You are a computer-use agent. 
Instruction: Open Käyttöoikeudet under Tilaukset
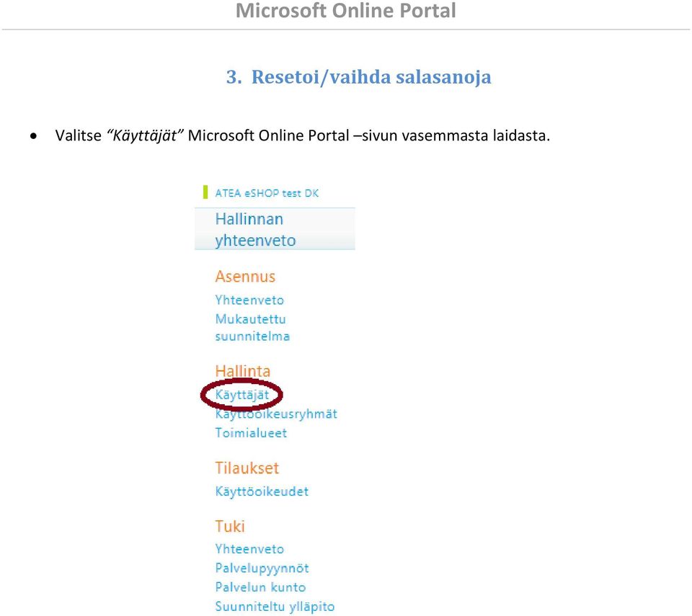coord(262,491)
